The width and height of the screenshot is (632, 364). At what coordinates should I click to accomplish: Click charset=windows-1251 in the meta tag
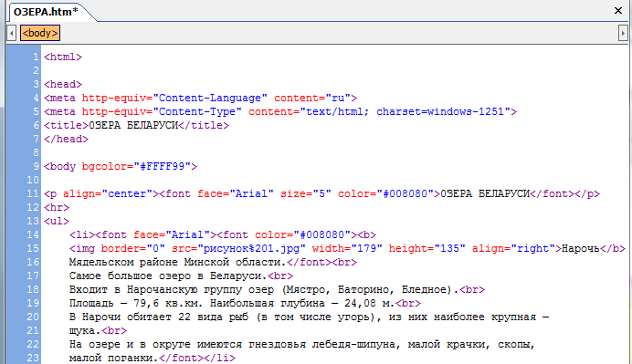[440, 111]
